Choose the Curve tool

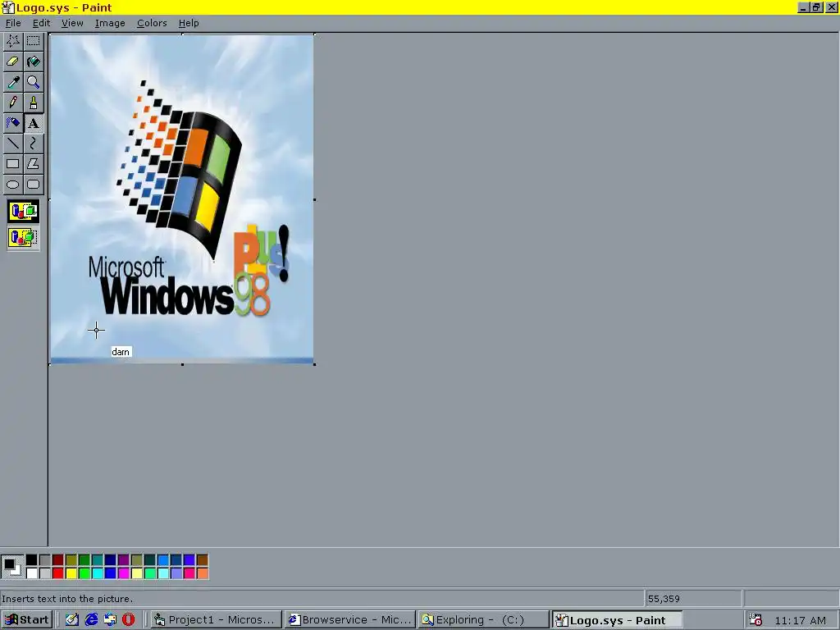33,144
